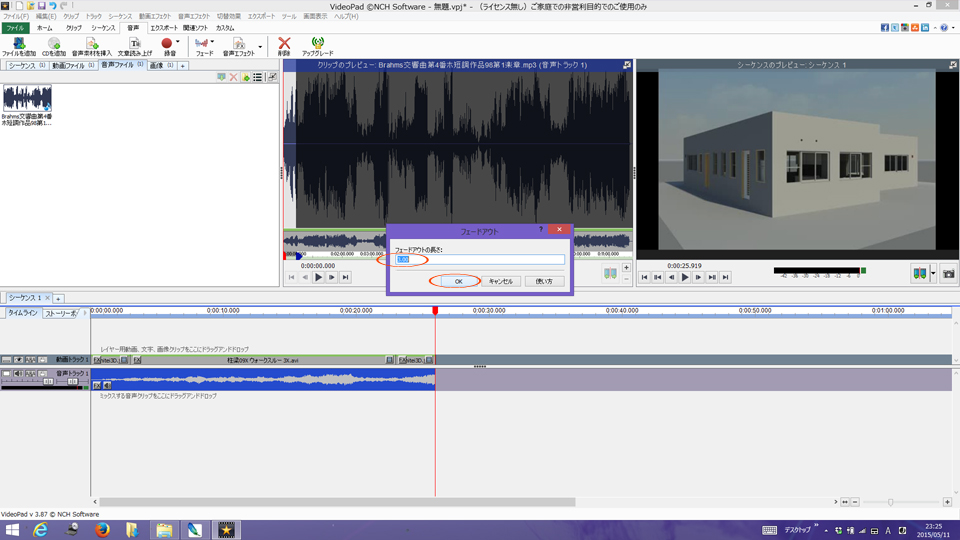Viewport: 960px width, 540px height.
Task: Click the Undo arrow icon
Action: coord(53,6)
